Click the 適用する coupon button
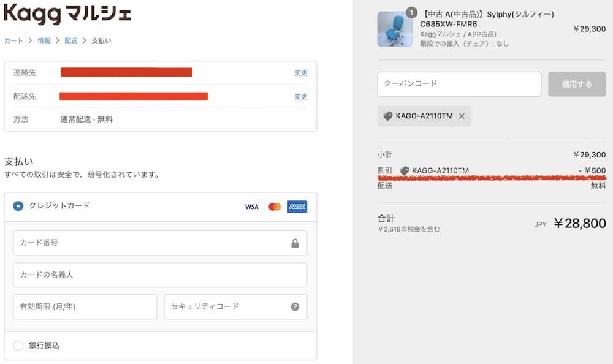Screen dimensions: 613x364 (x=577, y=84)
